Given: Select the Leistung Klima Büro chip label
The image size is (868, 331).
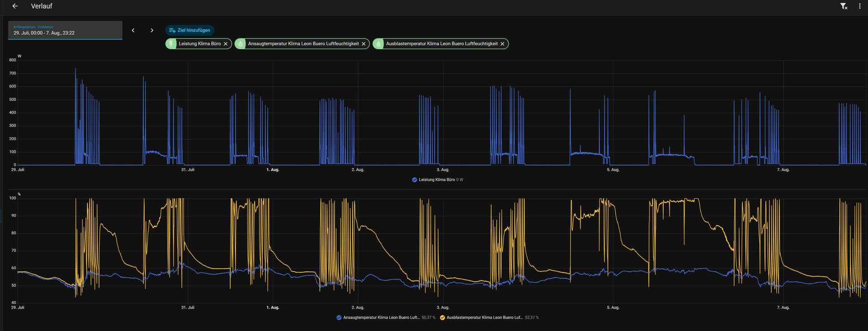Looking at the screenshot, I should pyautogui.click(x=200, y=44).
